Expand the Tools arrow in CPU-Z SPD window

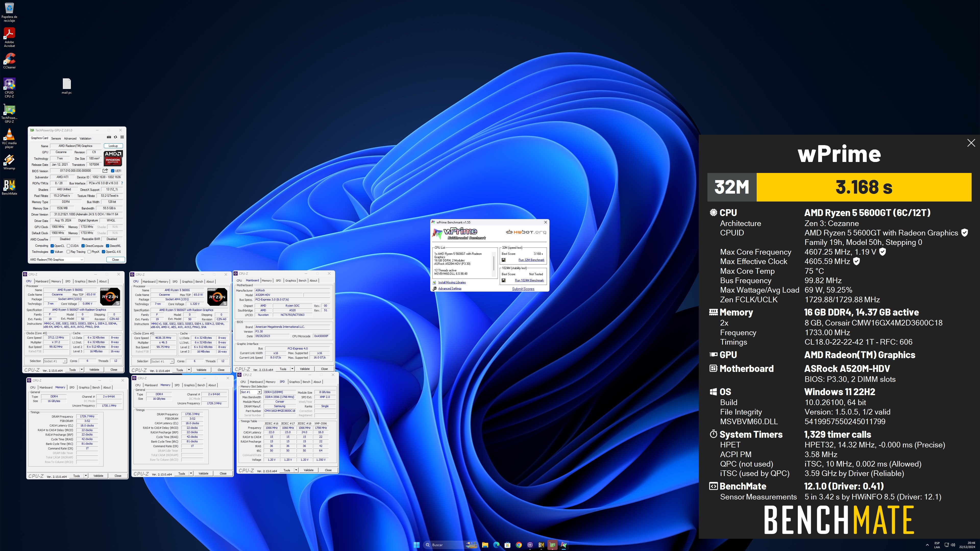(296, 470)
